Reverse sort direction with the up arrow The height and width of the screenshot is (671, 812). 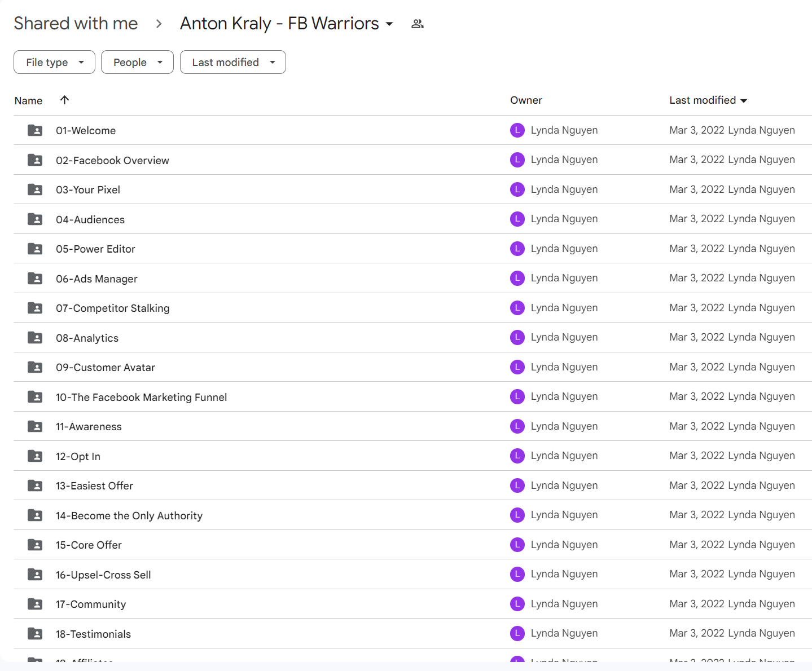[64, 100]
